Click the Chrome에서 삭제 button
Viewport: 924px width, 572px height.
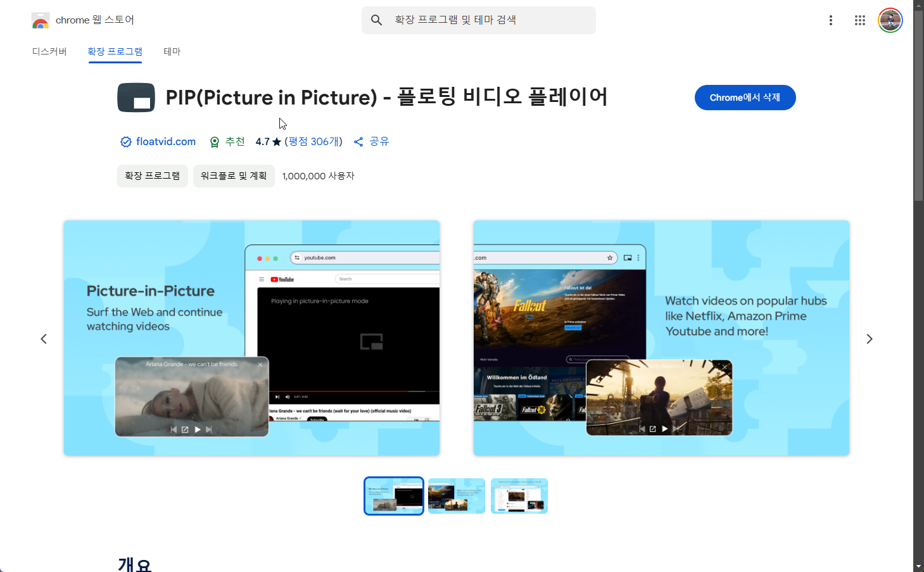point(745,97)
